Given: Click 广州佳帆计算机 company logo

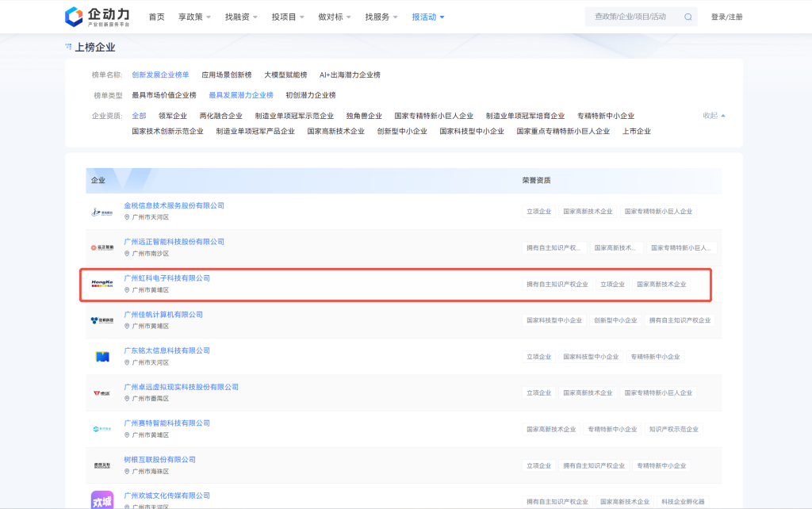Looking at the screenshot, I should (x=102, y=320).
